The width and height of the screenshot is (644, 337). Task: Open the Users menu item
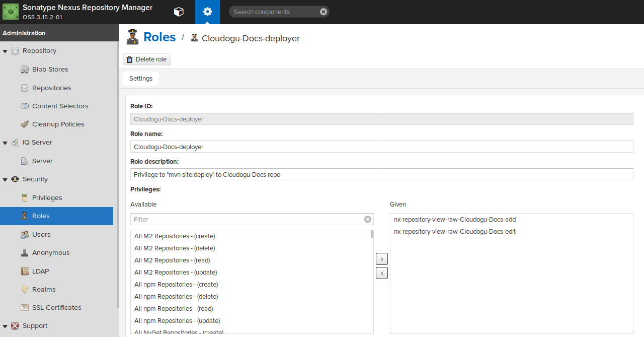point(41,235)
